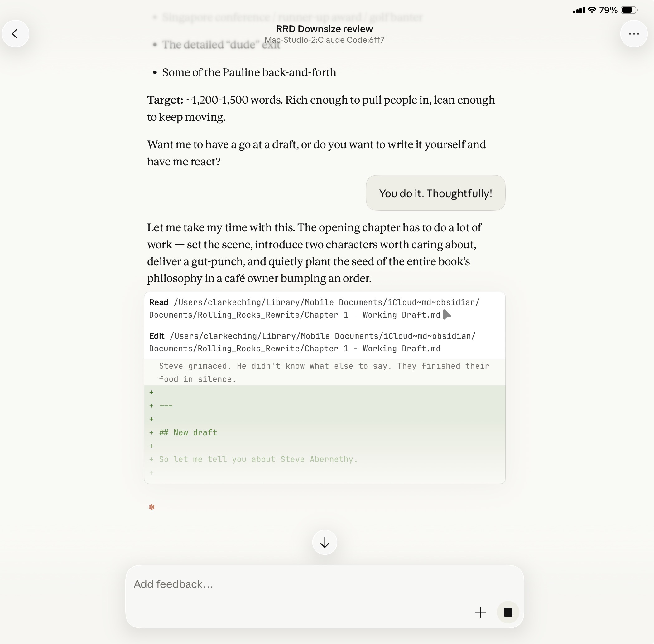Viewport: 654px width, 644px height.
Task: Tap the 'You do it. Thoughtfully!' message bubble
Action: click(435, 193)
